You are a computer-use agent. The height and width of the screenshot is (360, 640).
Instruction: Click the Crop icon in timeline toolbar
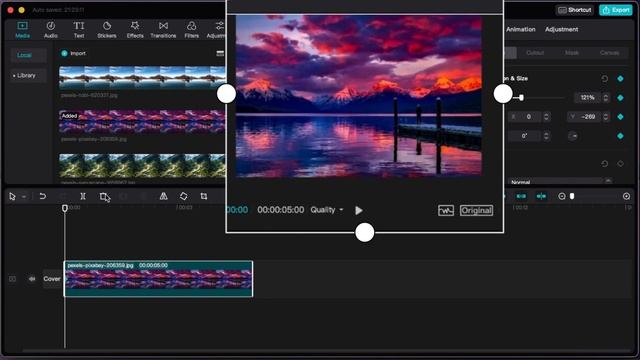pos(204,196)
